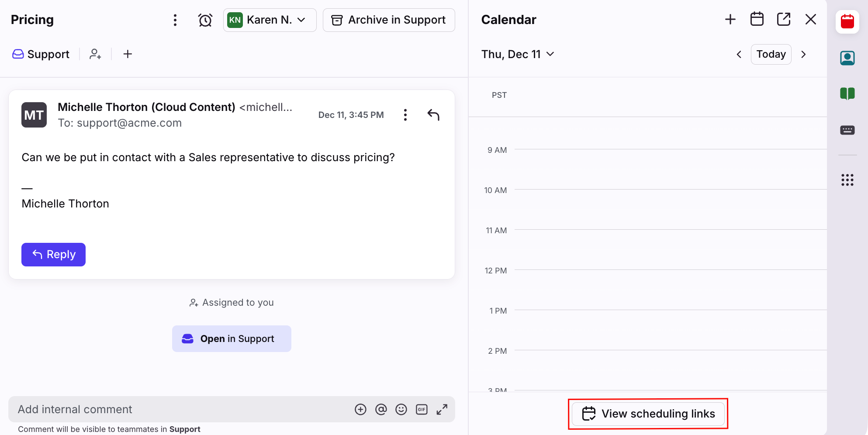Open Karen N. assignee dropdown
The image size is (868, 435).
coord(270,20)
